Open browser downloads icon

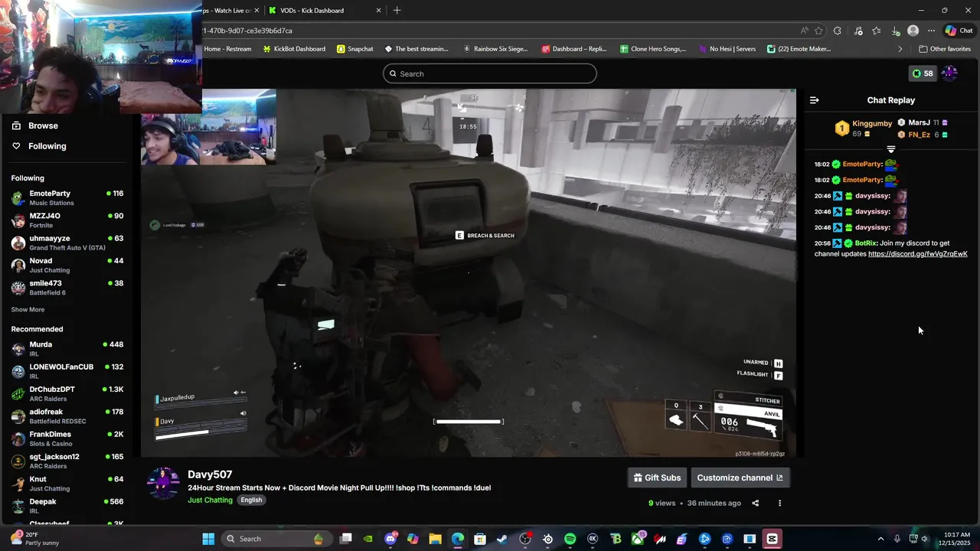pyautogui.click(x=895, y=31)
